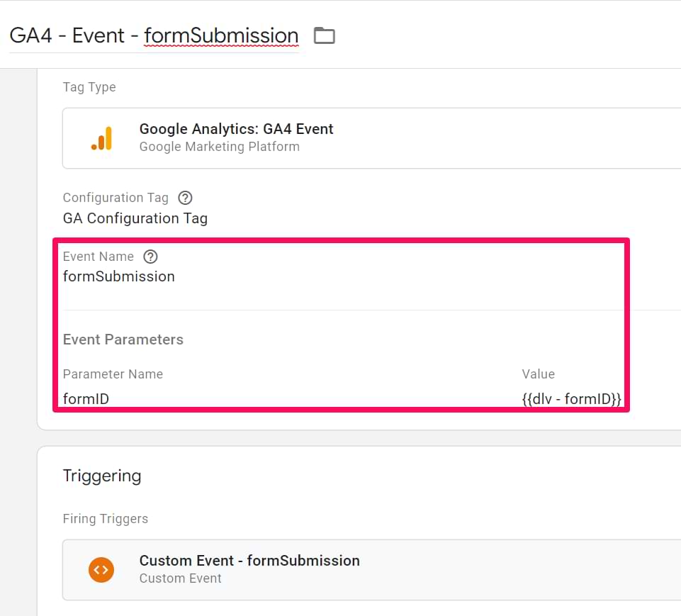Click the Google Marketing Platform subtitle
Viewport: 681px width, 616px height.
(219, 147)
